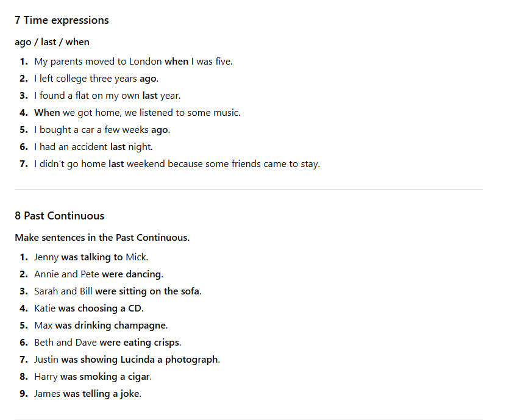This screenshot has width=523, height=420.
Task: Click the sentence about friends coming to stay
Action: tap(177, 164)
